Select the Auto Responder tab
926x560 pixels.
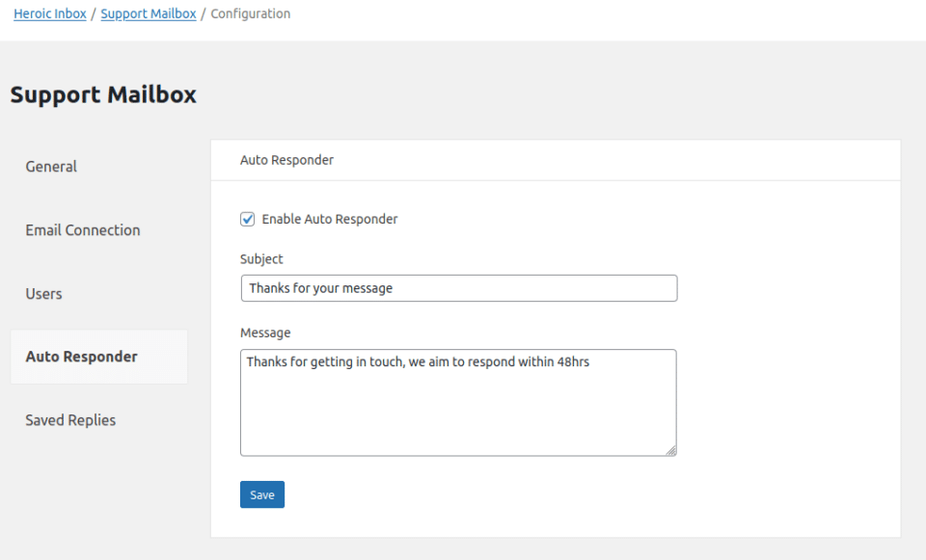(x=81, y=356)
